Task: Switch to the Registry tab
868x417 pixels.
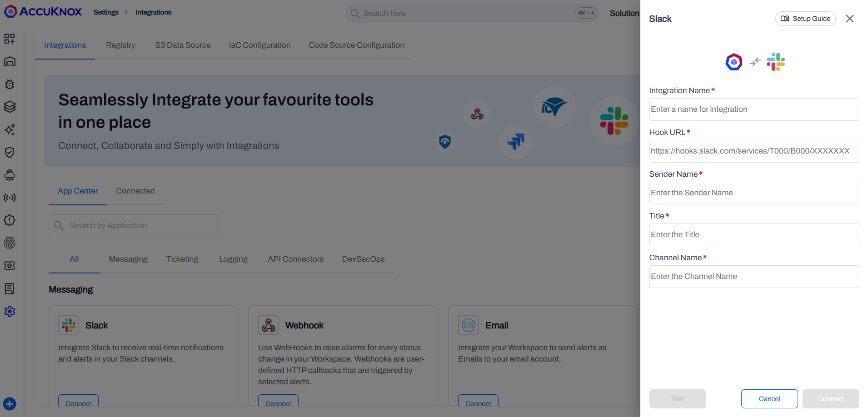Action: point(120,45)
